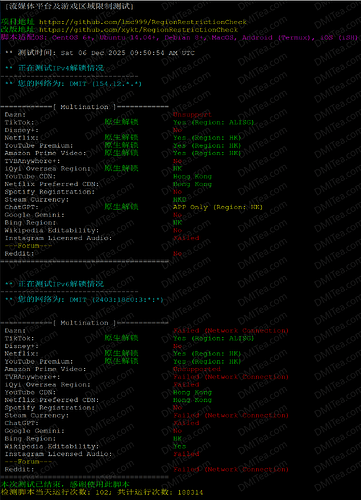Click the 流媒体平台及游戏区域限制测试 title line
This screenshot has height=500, width=361.
pos(69,6)
